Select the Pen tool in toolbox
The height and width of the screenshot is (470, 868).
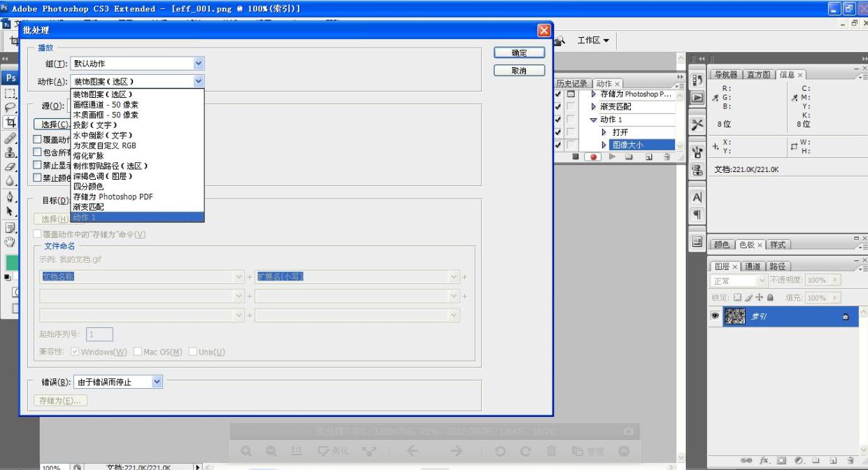click(10, 197)
